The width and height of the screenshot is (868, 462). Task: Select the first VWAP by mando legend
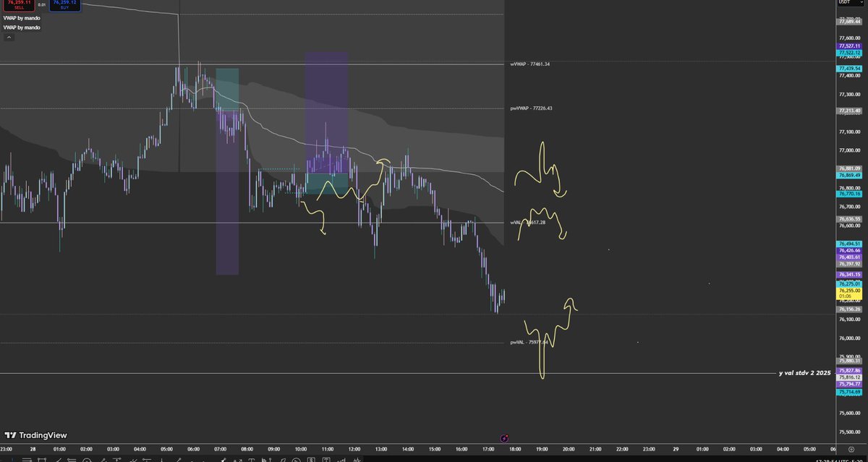tap(21, 18)
